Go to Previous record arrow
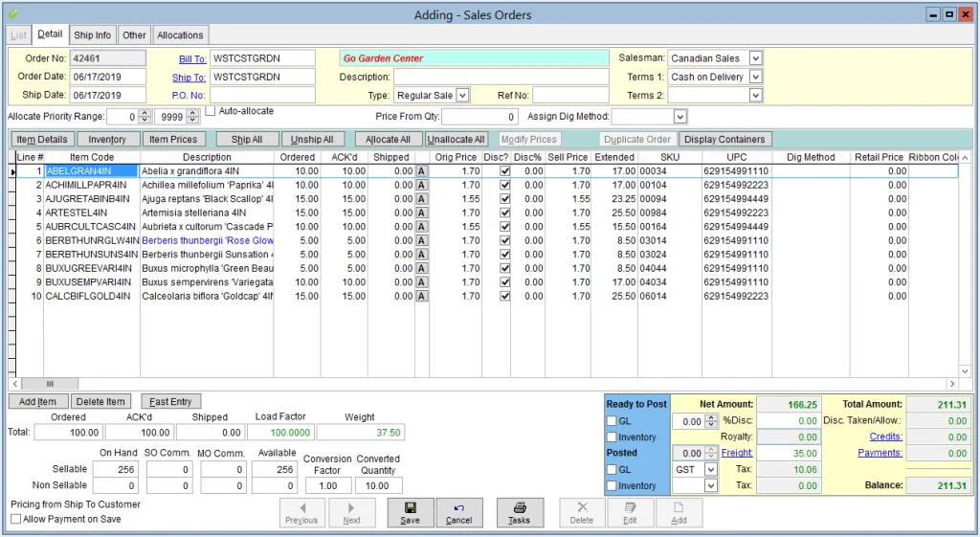 pyautogui.click(x=301, y=513)
